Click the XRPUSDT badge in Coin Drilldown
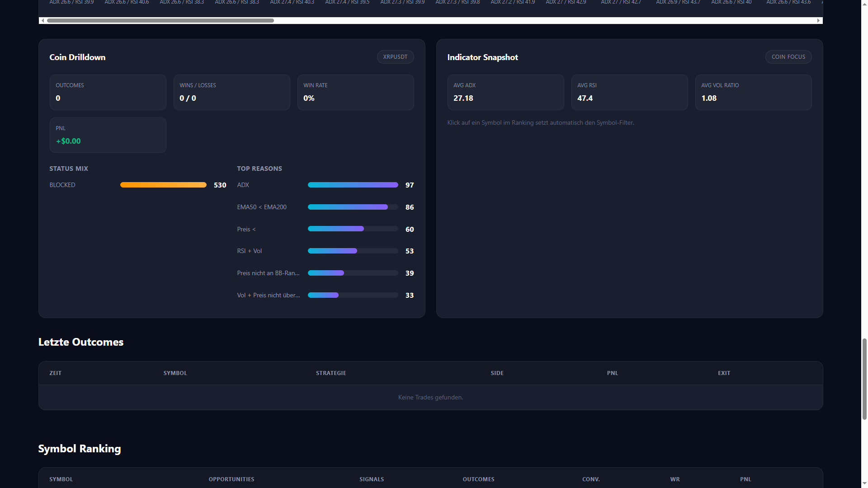 point(395,57)
